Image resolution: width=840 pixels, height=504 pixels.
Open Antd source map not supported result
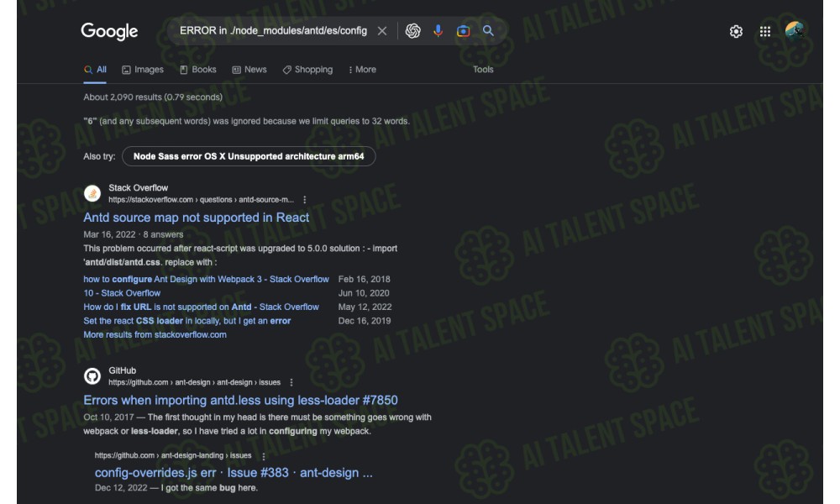tap(196, 218)
